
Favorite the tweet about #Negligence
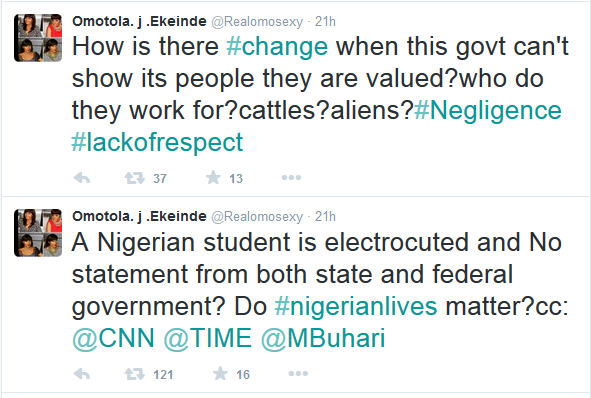click(x=213, y=177)
